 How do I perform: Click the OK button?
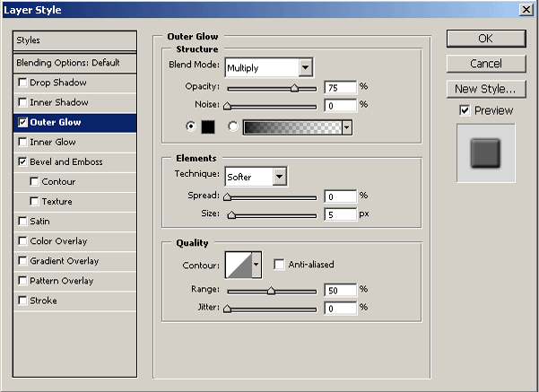click(485, 39)
